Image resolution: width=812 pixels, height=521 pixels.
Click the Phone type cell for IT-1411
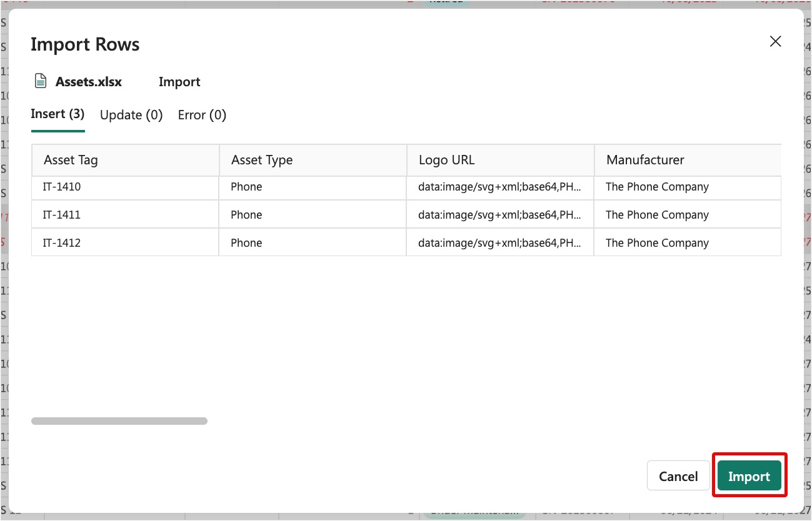coord(313,215)
